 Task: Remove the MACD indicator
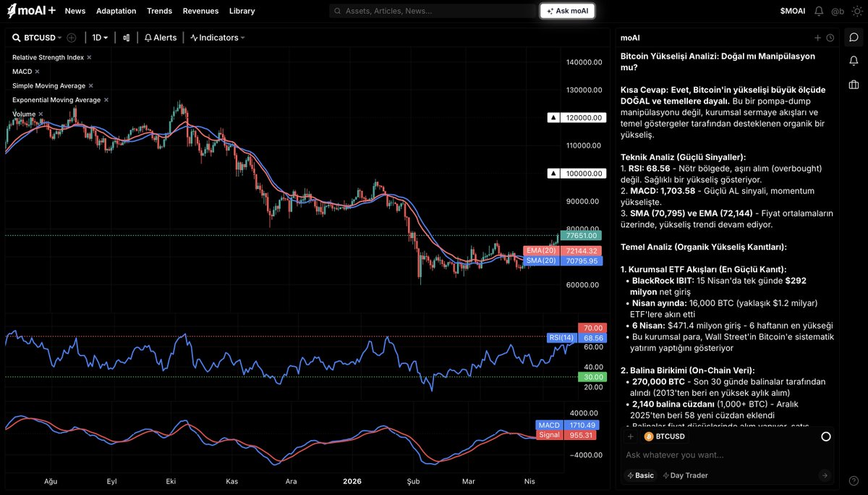tap(37, 72)
